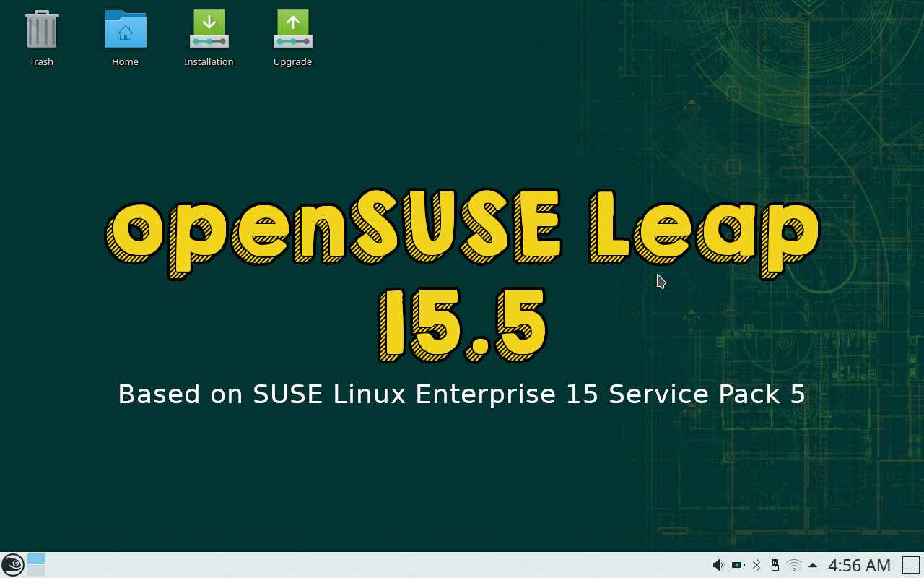The height and width of the screenshot is (578, 924).
Task: Expand hidden system tray icons arrow
Action: coord(813,565)
